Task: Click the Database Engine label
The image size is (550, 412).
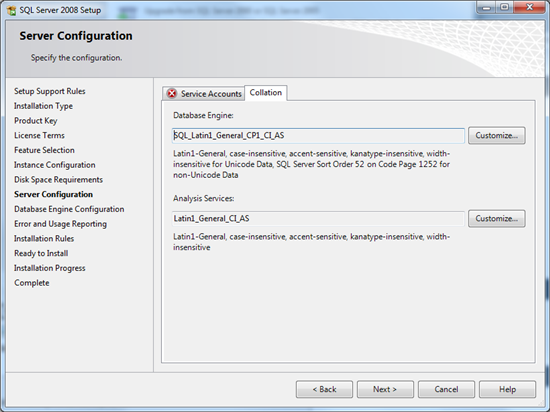Action: pyautogui.click(x=203, y=115)
